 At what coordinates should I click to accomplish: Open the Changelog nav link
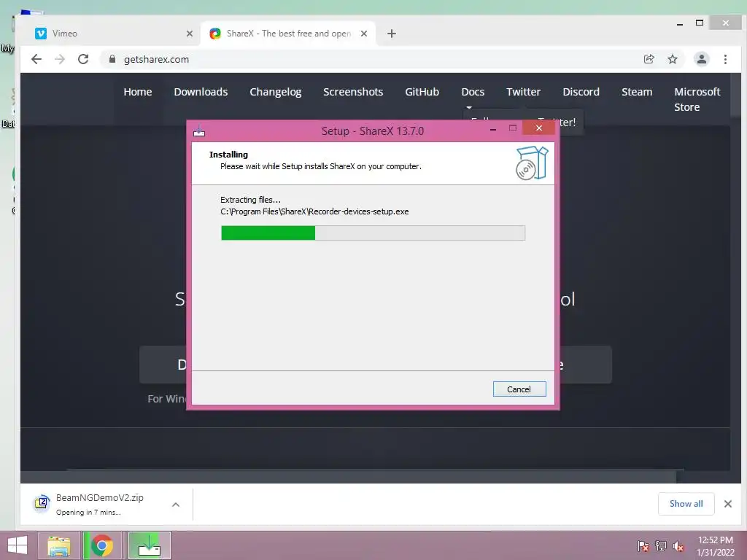point(275,92)
